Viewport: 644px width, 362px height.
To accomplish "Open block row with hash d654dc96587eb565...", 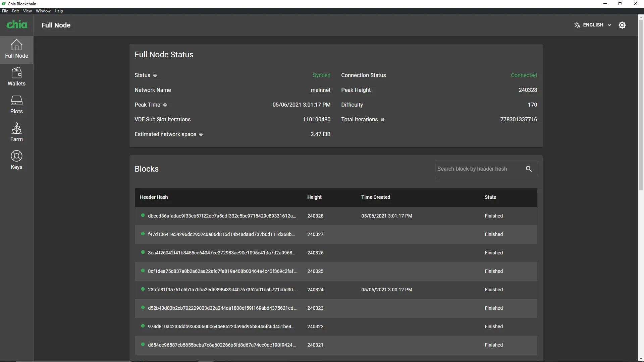I will pos(336,345).
